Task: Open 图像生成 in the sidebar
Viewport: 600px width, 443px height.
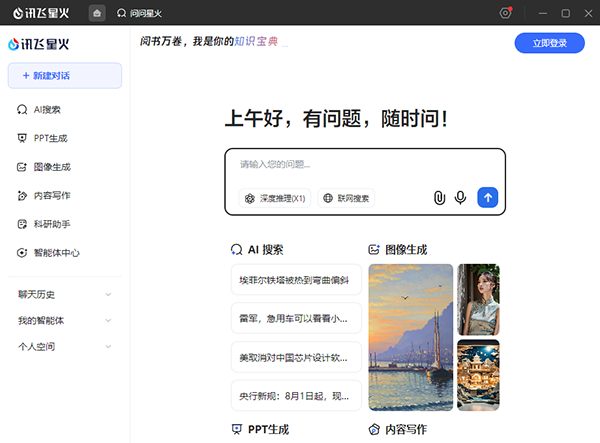Action: click(x=51, y=167)
